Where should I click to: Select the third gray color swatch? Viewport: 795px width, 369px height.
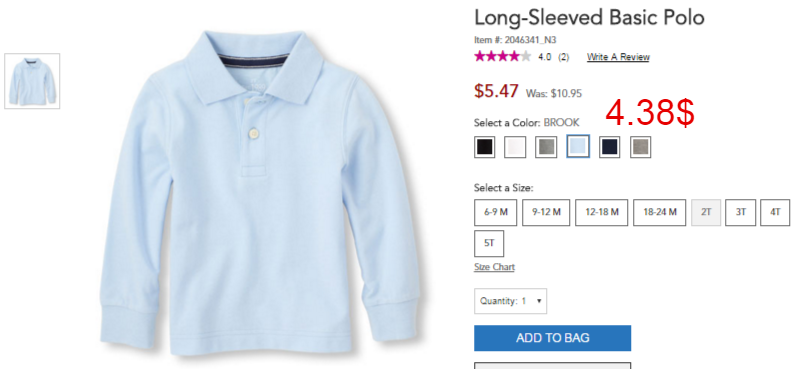[x=546, y=147]
